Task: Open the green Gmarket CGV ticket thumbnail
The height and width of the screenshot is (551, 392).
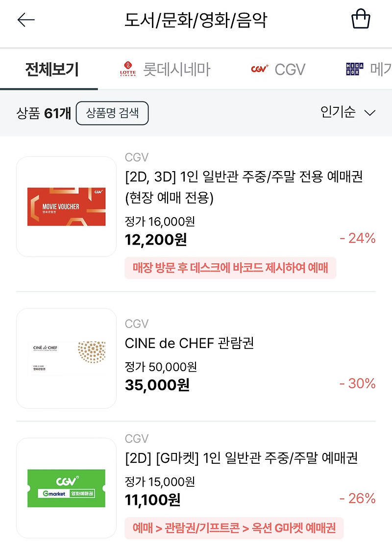Action: (x=66, y=488)
